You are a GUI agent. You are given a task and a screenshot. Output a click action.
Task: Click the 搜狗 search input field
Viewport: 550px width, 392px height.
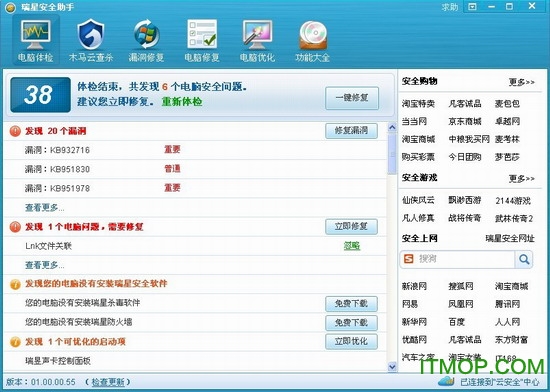tap(465, 259)
